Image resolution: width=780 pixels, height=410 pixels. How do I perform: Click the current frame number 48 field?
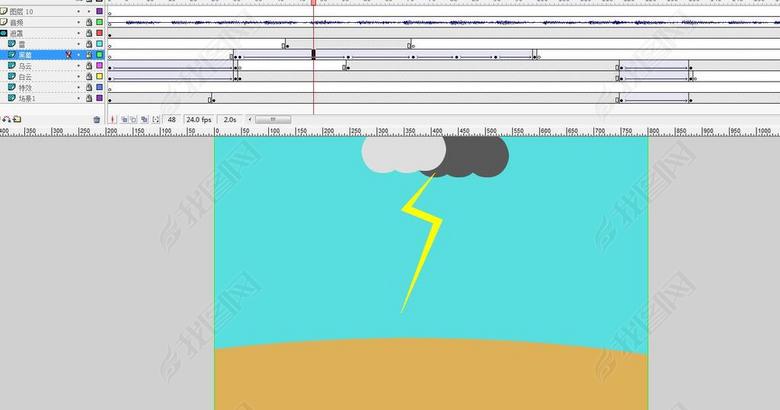[x=172, y=119]
